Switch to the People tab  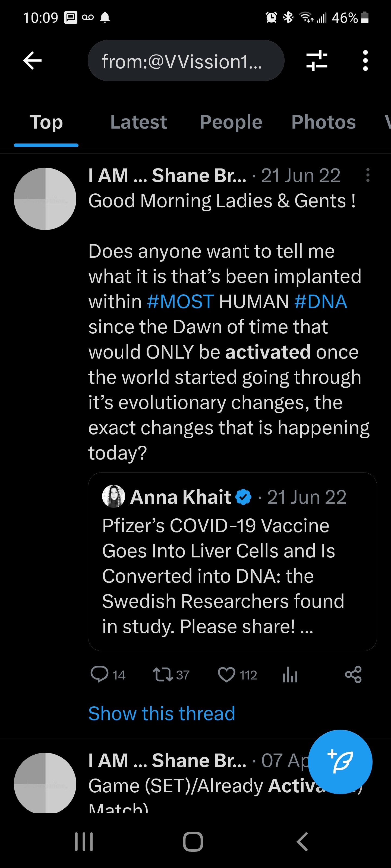231,122
